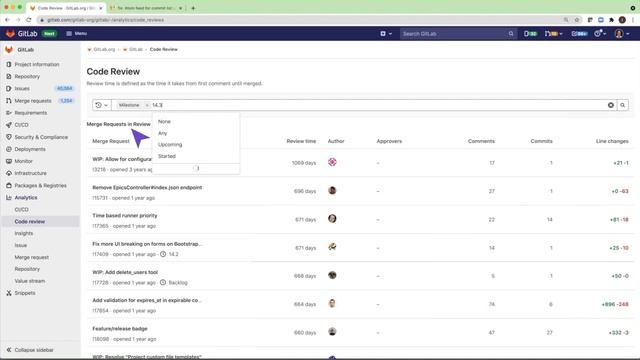Reload the page in browser
This screenshot has height=360, width=640.
(29, 20)
